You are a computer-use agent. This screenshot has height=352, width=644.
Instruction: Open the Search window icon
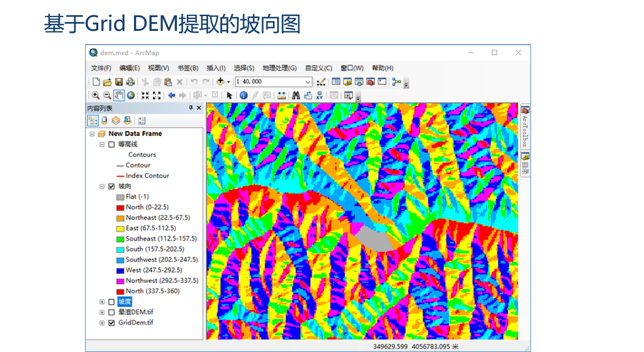[359, 82]
